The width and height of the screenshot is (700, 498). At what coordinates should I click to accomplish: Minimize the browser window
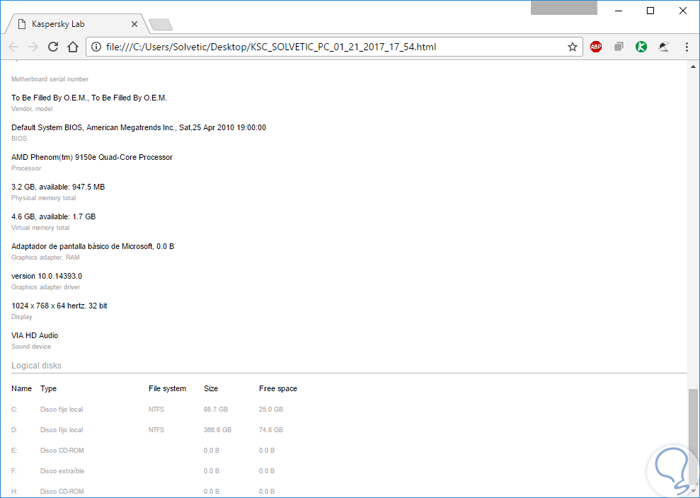click(619, 11)
